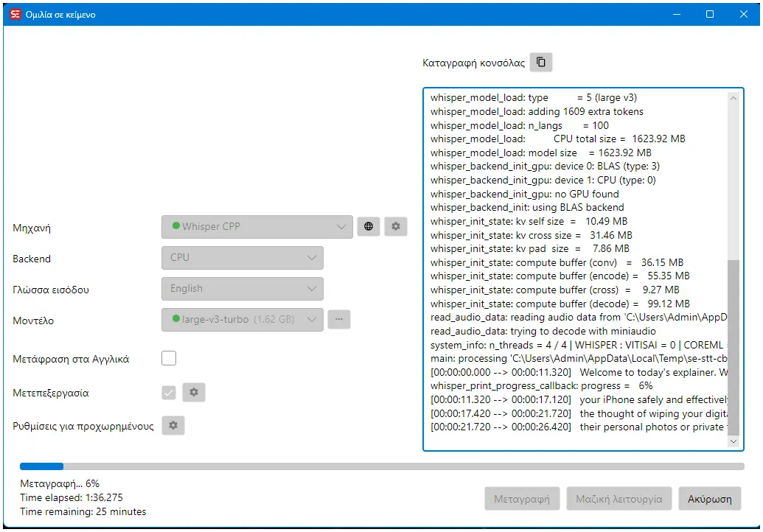Image resolution: width=763 pixels, height=532 pixels.
Task: Toggle the Μετάφραση στα Αγγλικά checkbox
Action: pyautogui.click(x=169, y=358)
